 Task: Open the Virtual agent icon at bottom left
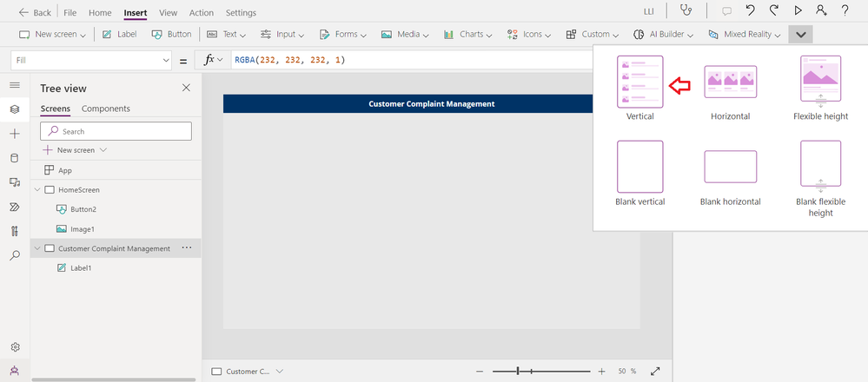pyautogui.click(x=15, y=371)
